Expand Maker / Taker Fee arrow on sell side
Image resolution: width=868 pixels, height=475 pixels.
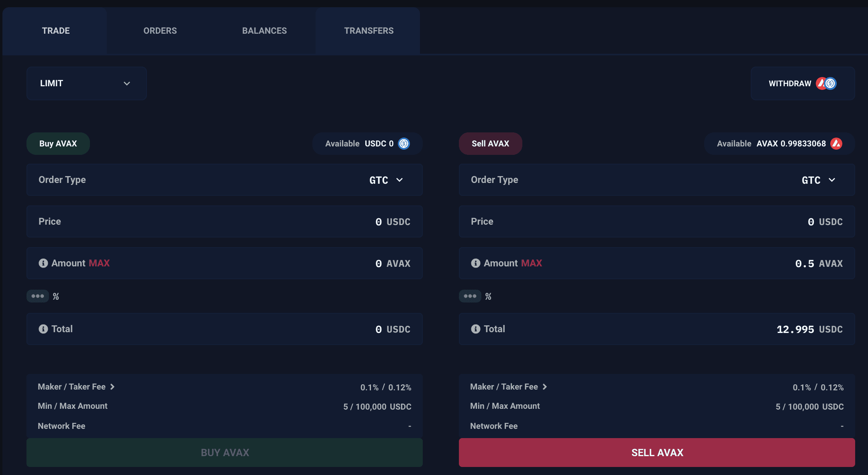click(545, 387)
